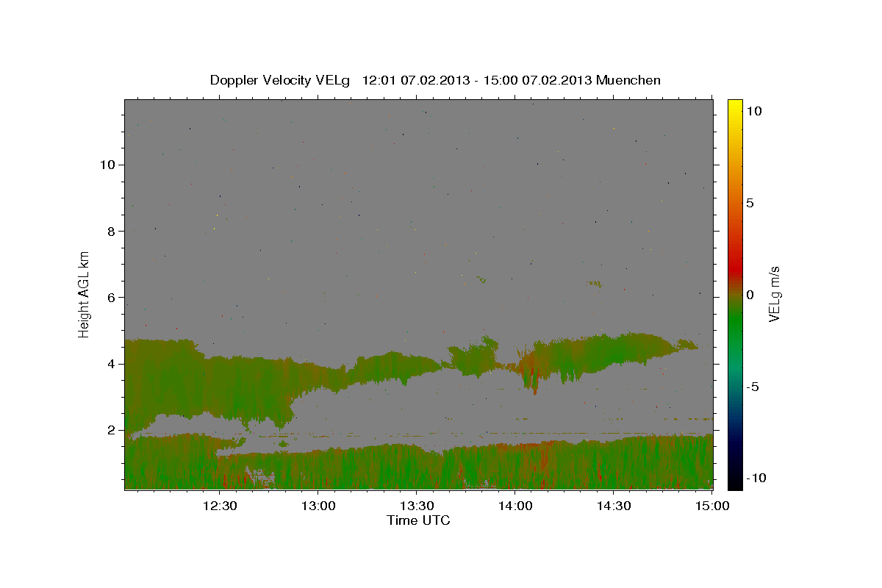
Task: Click the height axis label 6
Action: tap(112, 297)
